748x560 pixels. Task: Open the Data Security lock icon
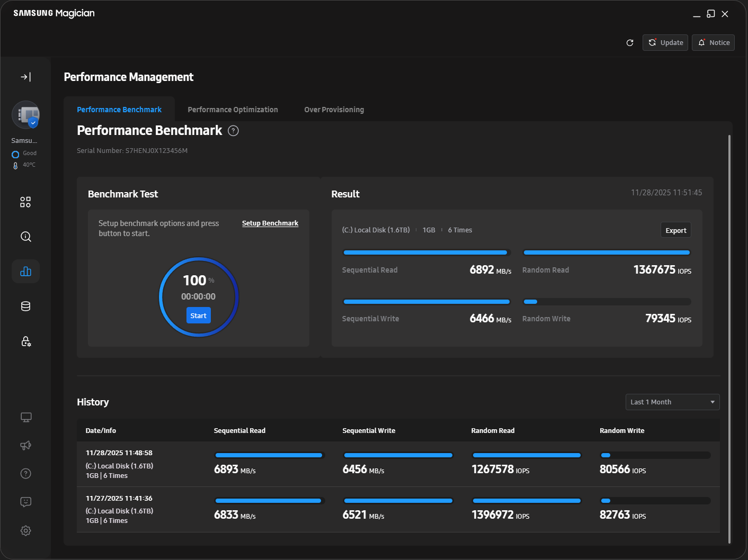(25, 341)
